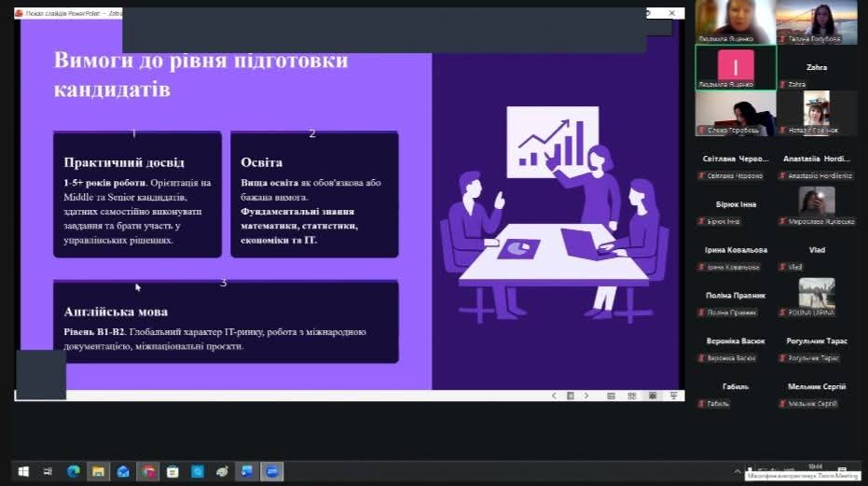Switch to Reading view in status bar
The width and height of the screenshot is (868, 486).
pos(652,396)
